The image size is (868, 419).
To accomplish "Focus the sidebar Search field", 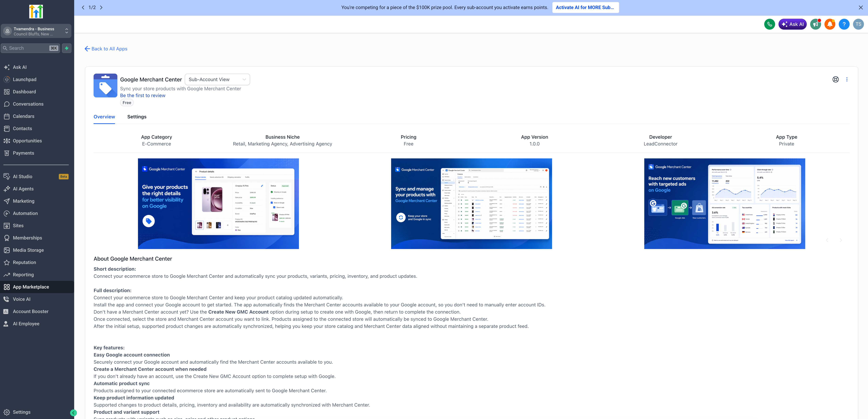I will click(30, 48).
